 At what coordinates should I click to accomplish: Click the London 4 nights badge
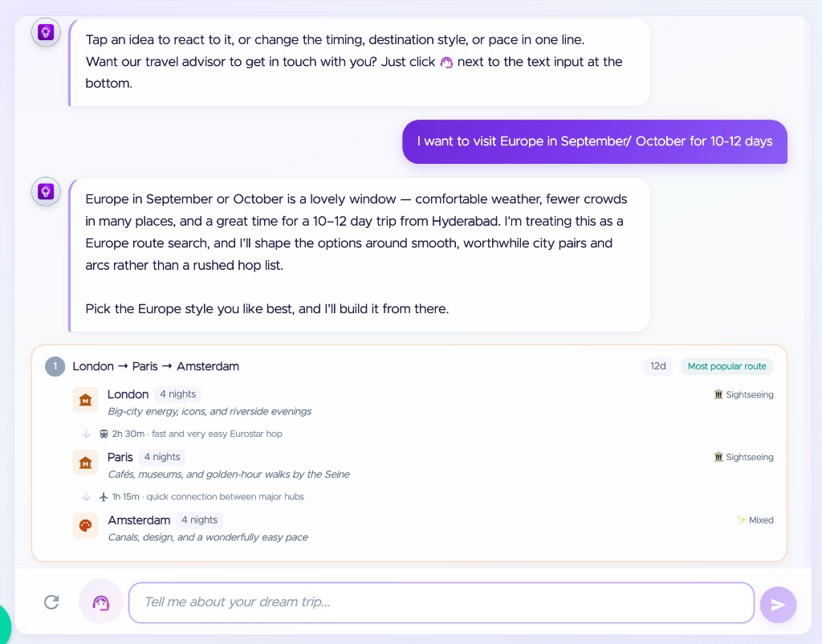click(177, 394)
